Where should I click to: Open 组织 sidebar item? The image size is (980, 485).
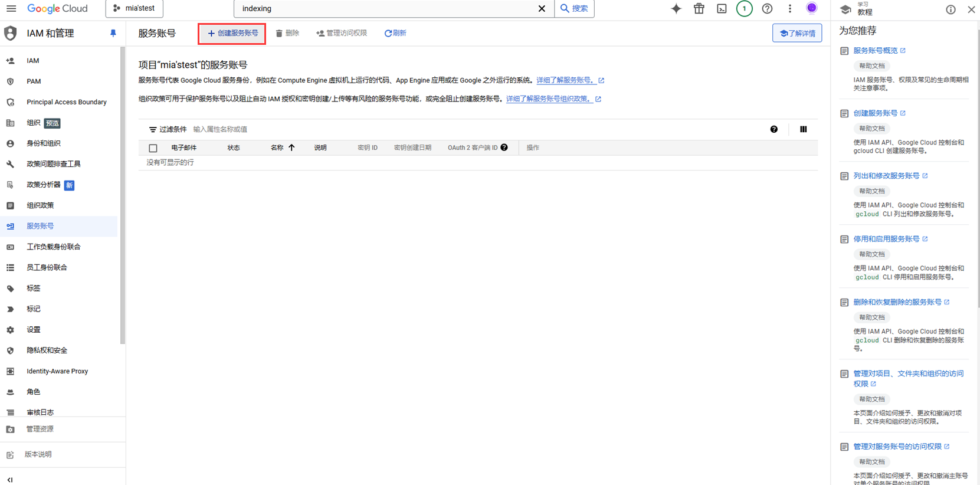click(x=59, y=123)
